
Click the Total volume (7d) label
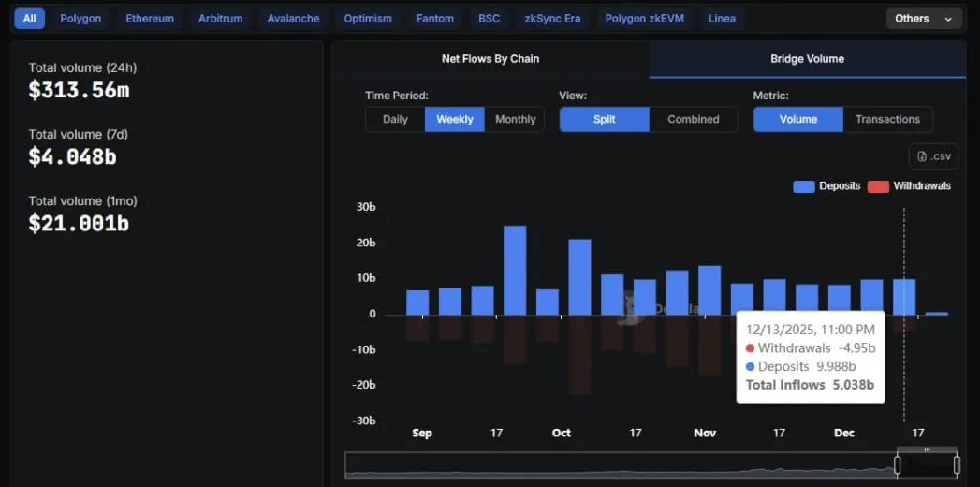pos(78,135)
